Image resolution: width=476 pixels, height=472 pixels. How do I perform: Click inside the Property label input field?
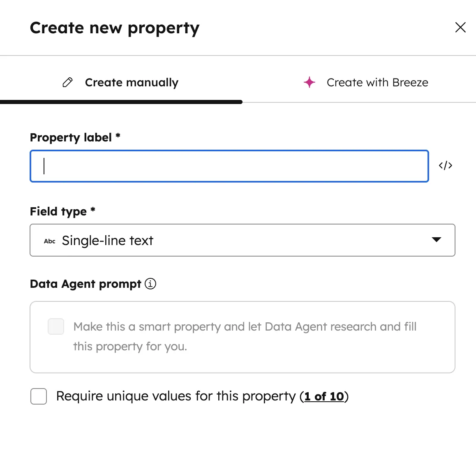click(229, 166)
